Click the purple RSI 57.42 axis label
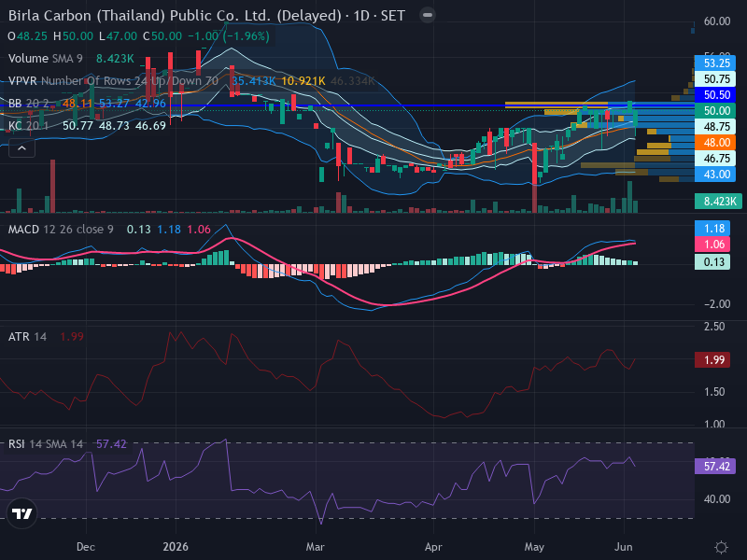 tap(715, 466)
